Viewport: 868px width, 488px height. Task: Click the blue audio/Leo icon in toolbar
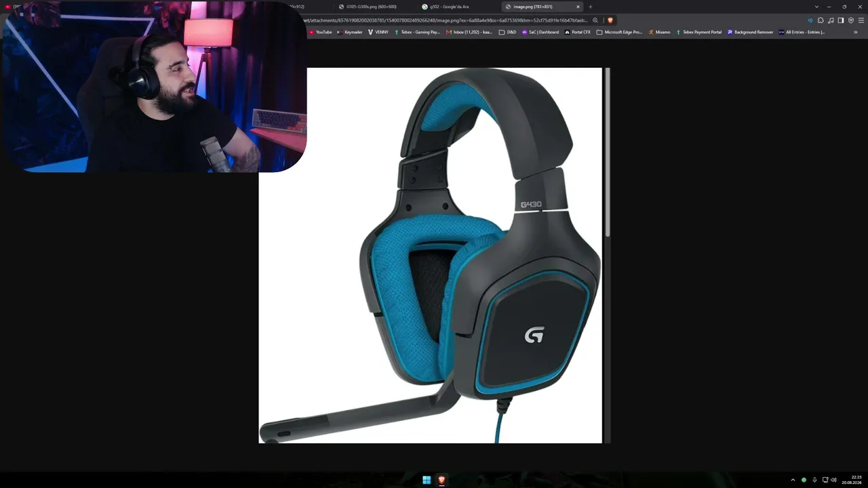(x=810, y=20)
